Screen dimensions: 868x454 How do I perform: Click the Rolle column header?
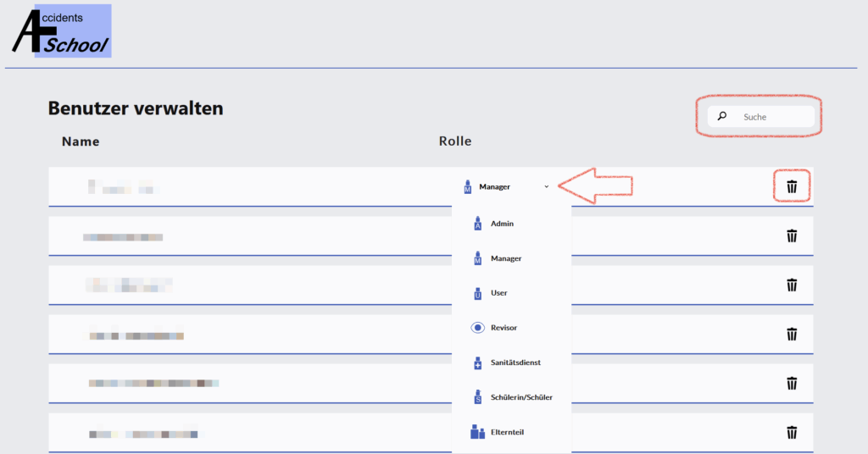pos(454,141)
